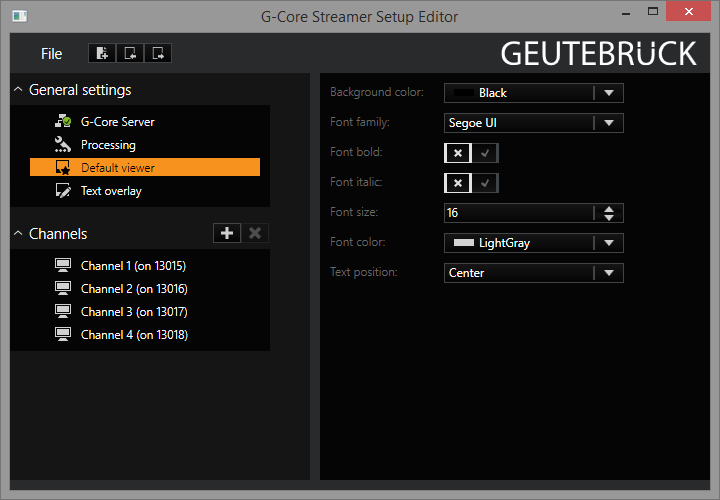Open Text position dropdown arrow
The height and width of the screenshot is (500, 720).
609,273
